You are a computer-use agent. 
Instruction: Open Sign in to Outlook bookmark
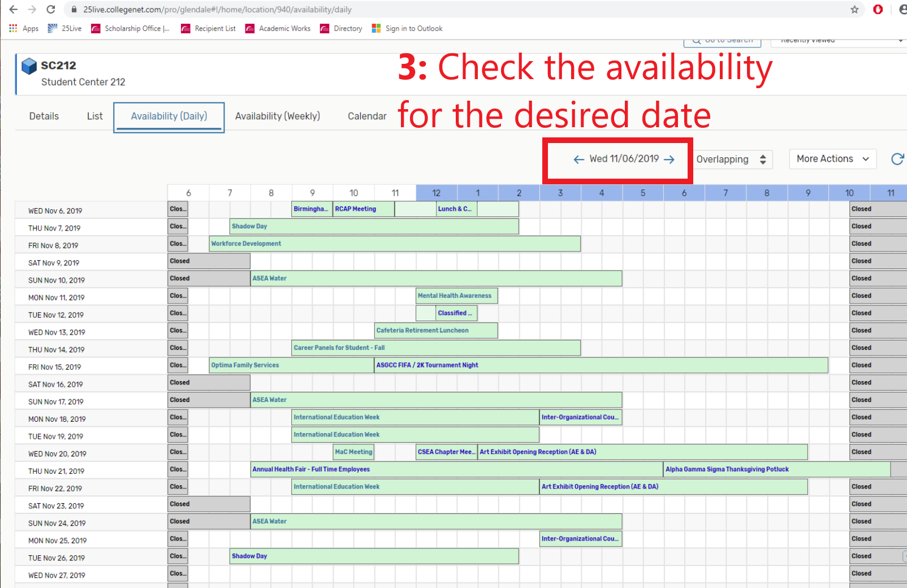point(407,28)
